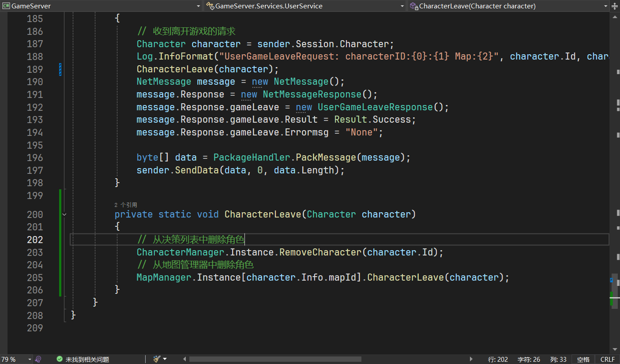Image resolution: width=620 pixels, height=364 pixels.
Task: Toggle the 空格 indentation setting
Action: pyautogui.click(x=583, y=359)
